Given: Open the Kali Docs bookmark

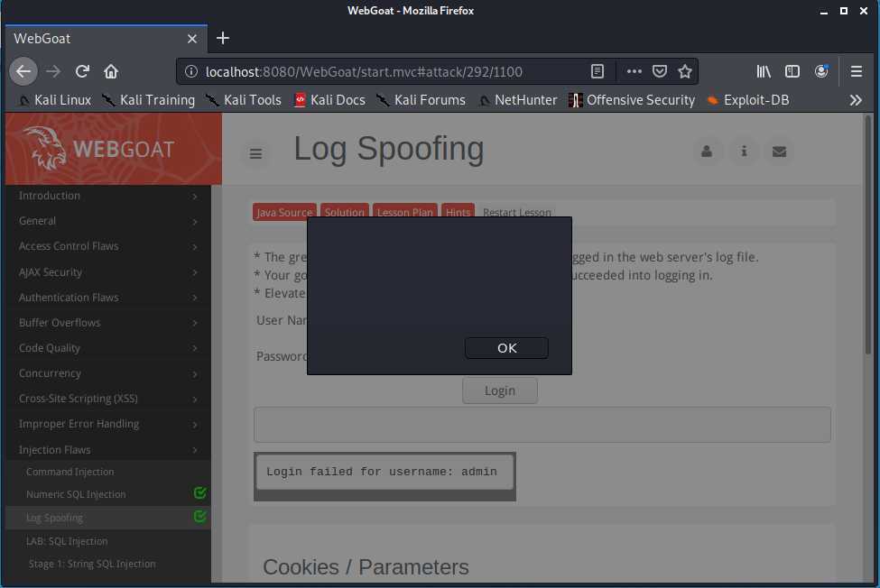Looking at the screenshot, I should pyautogui.click(x=330, y=100).
